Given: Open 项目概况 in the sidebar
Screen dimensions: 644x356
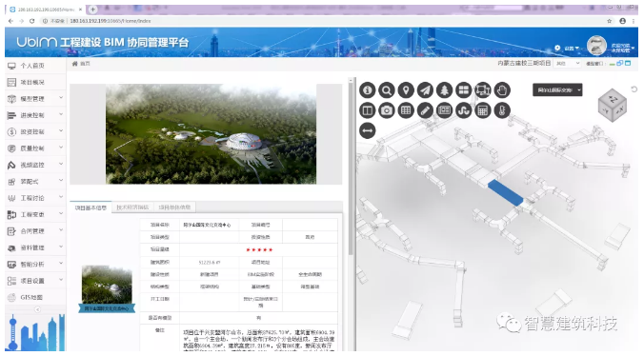Looking at the screenshot, I should 35,83.
